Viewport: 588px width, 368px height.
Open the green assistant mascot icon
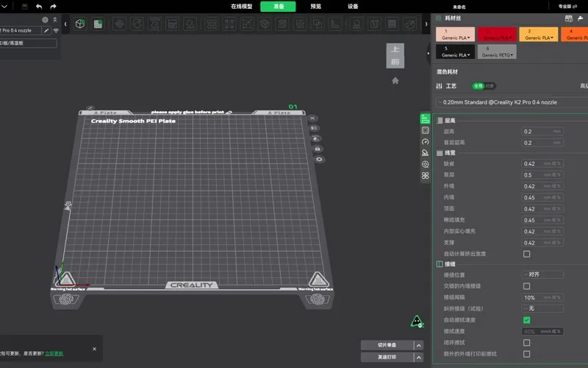[417, 322]
